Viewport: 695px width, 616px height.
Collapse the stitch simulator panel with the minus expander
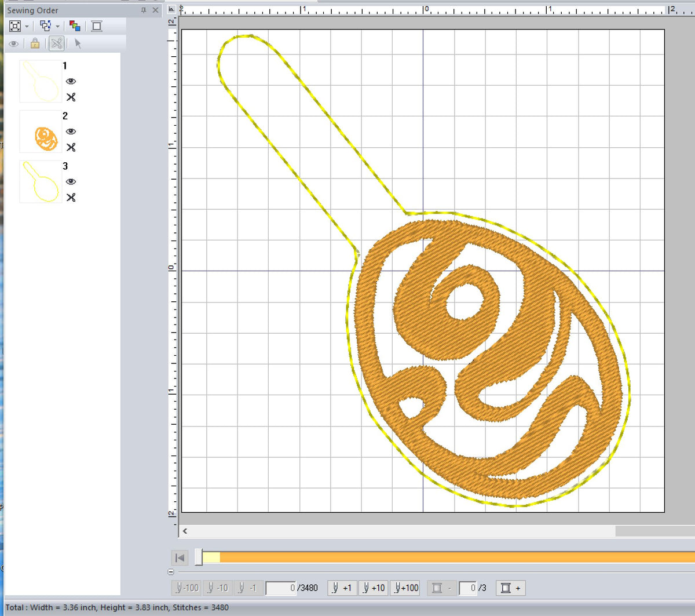(x=170, y=572)
